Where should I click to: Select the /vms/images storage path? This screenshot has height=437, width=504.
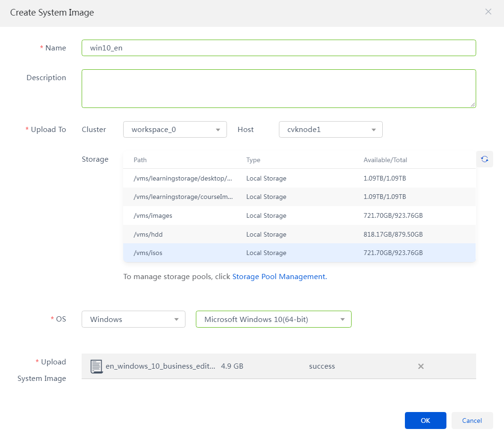coord(153,216)
